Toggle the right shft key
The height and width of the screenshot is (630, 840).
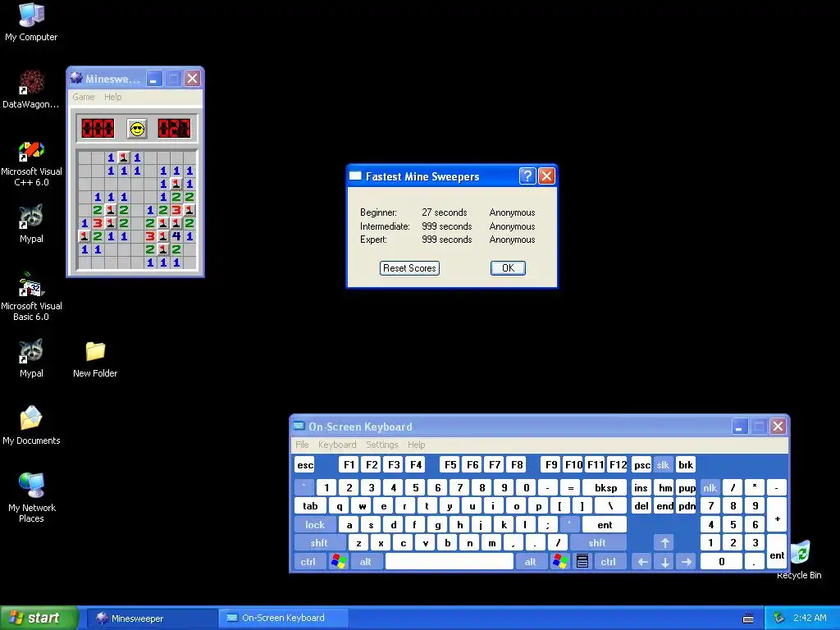point(597,543)
